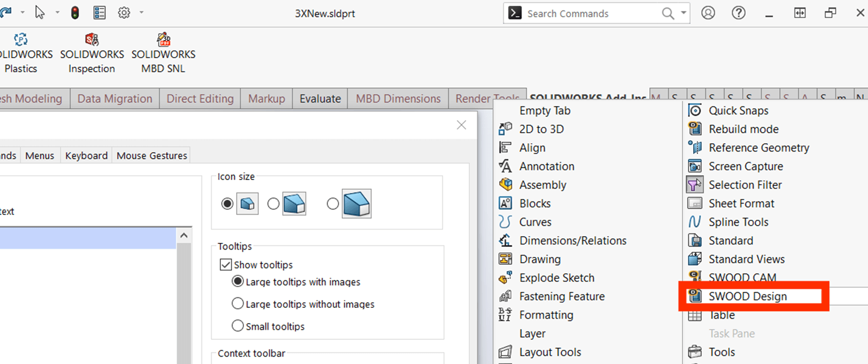The height and width of the screenshot is (364, 868).
Task: Open the File Properties icon in title bar
Action: [99, 13]
